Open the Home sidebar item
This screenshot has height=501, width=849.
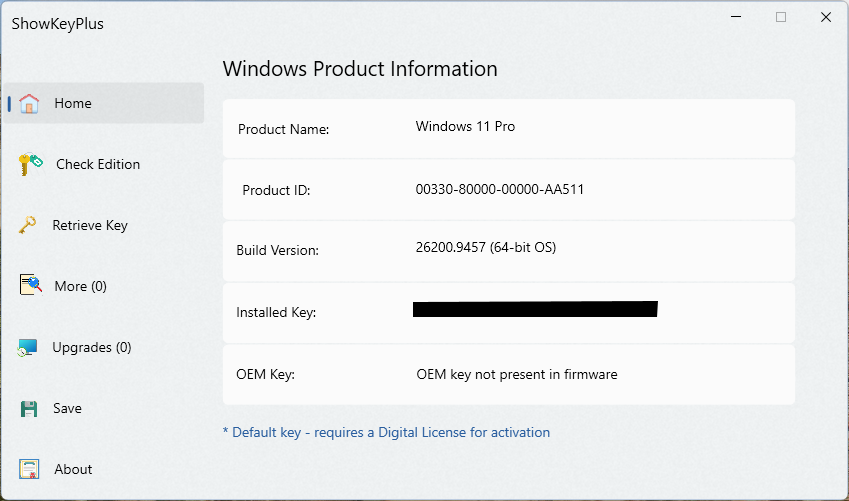[103, 103]
